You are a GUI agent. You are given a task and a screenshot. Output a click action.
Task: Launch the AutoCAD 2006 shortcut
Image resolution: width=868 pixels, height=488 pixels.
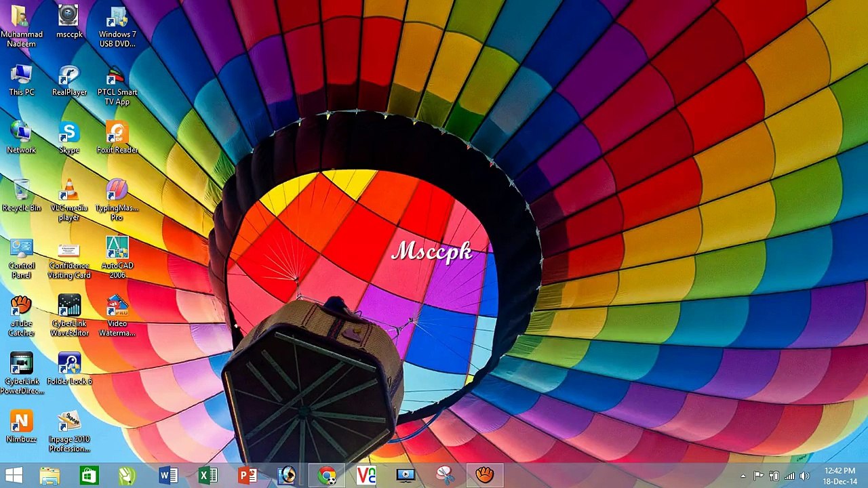[117, 258]
